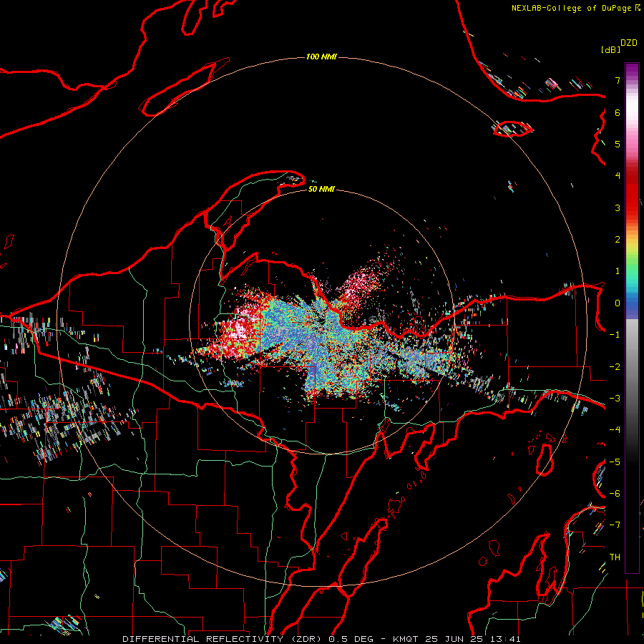Screen dimensions: 644x644
Task: Click the Differential Reflectivity (ZDR) title text
Action: pos(223,639)
